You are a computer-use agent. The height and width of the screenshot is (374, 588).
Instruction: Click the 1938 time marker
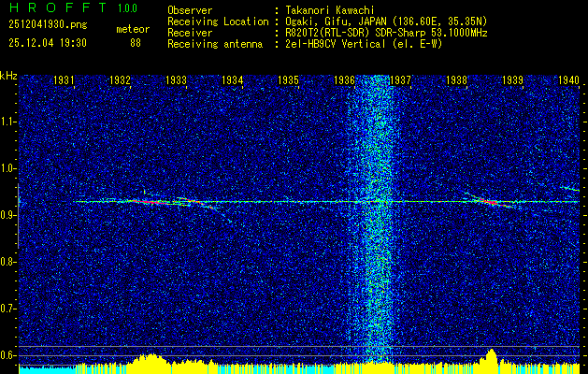tap(457, 79)
